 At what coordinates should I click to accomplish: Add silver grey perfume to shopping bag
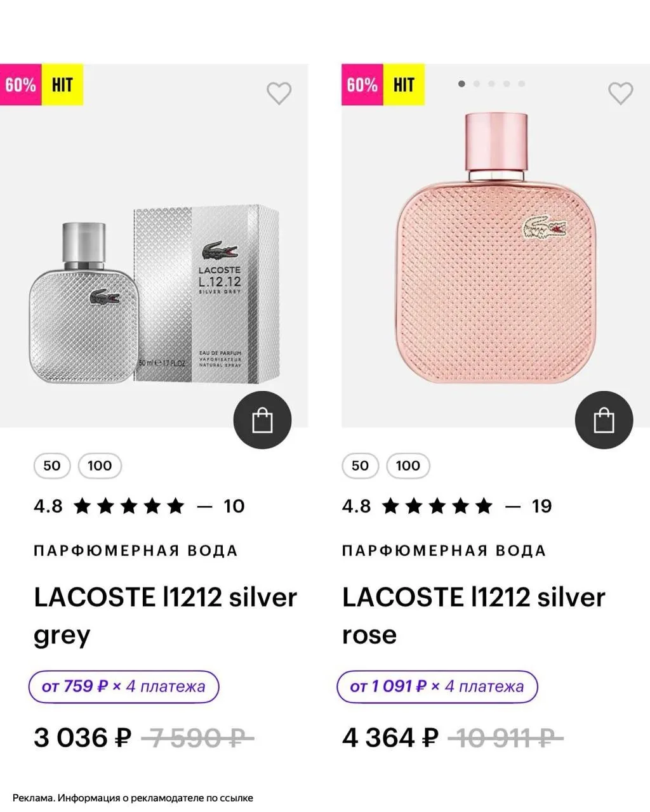[x=262, y=420]
